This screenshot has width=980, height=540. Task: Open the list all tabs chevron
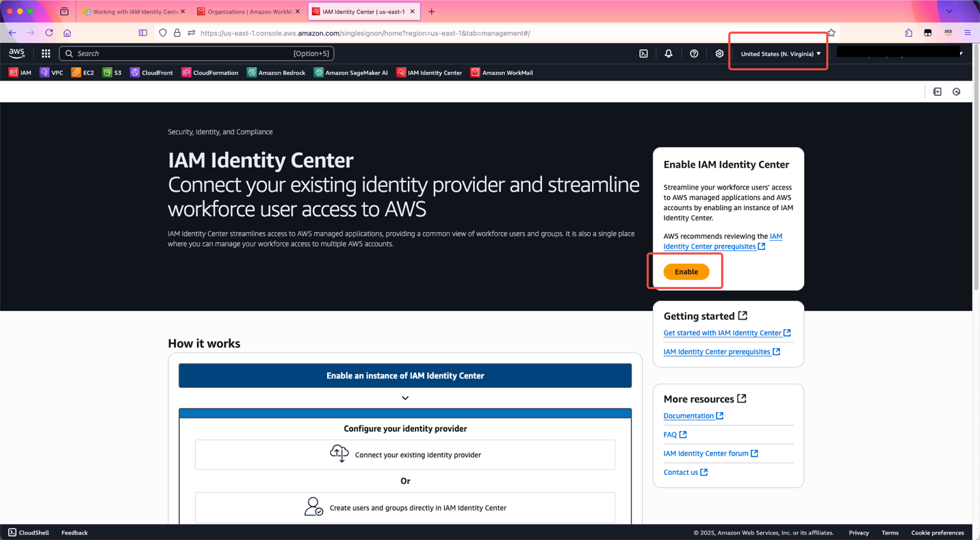pyautogui.click(x=949, y=12)
